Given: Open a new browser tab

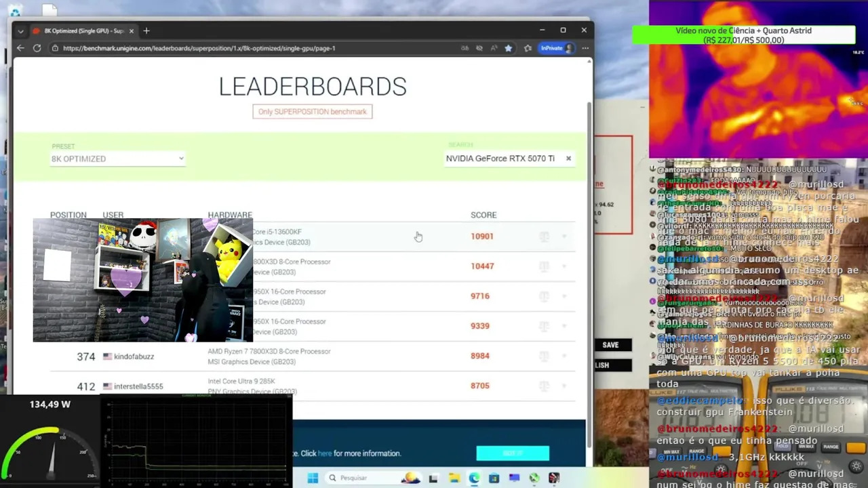Looking at the screenshot, I should (146, 30).
